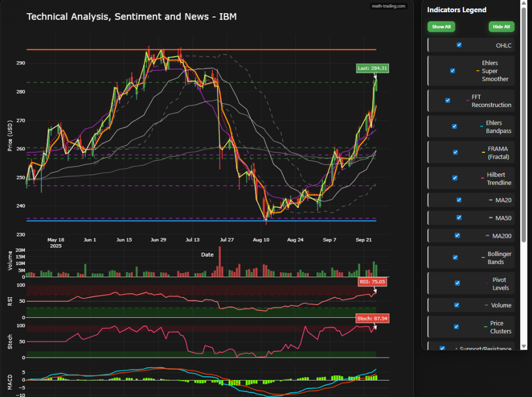Image resolution: width=532 pixels, height=397 pixels.
Task: Click the "Jun 15" date axis label
Action: pyautogui.click(x=124, y=239)
